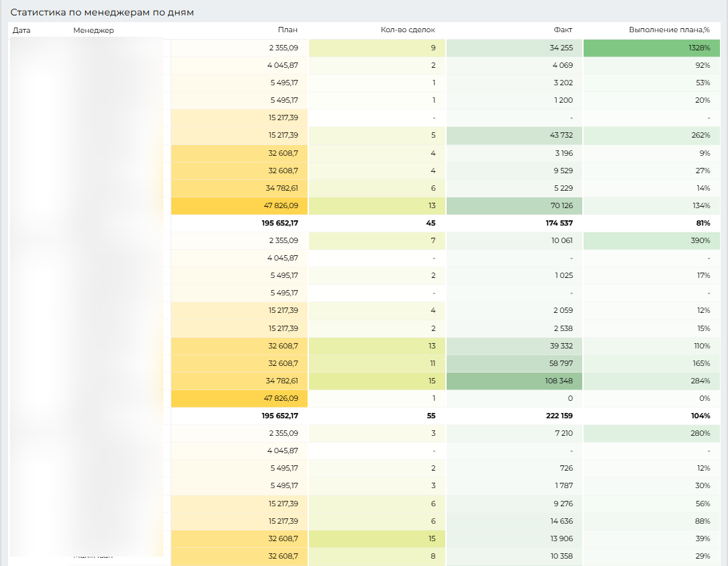Select the dark green 1328% cell
This screenshot has height=566, width=728.
point(651,48)
